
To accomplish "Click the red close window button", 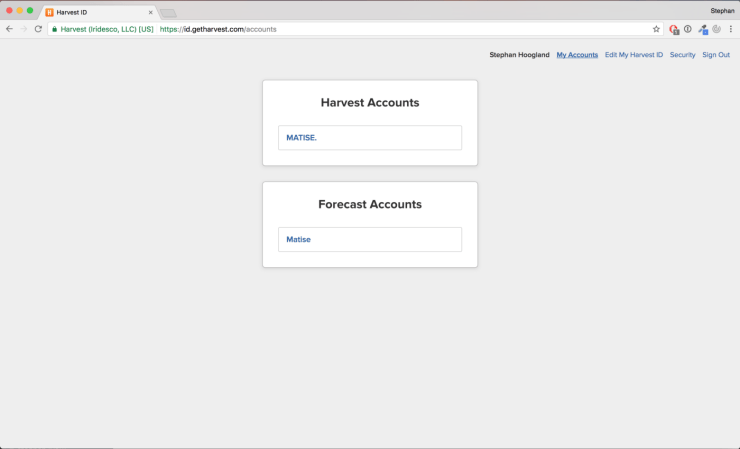I will [9, 10].
